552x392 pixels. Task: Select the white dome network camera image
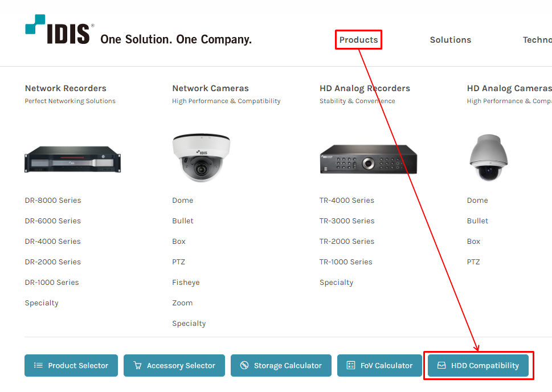click(201, 157)
